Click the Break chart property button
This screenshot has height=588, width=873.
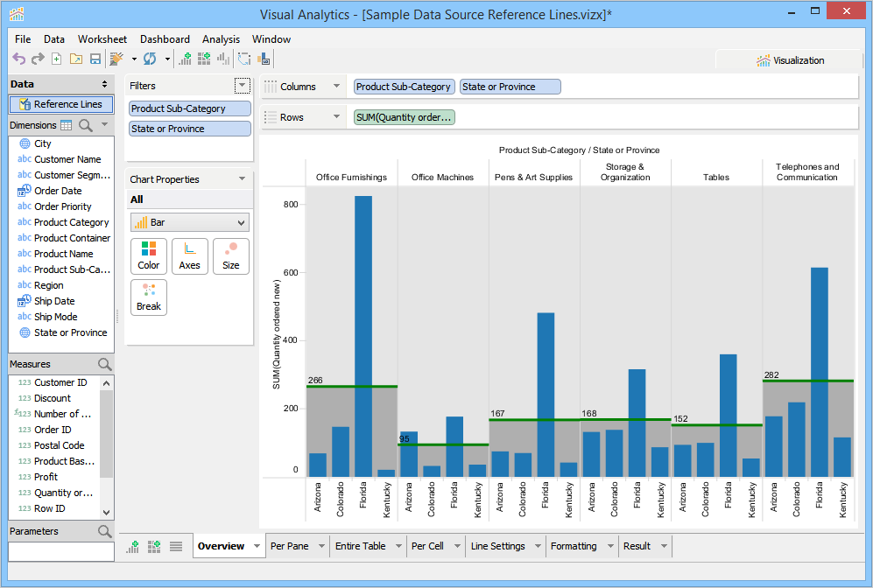148,297
